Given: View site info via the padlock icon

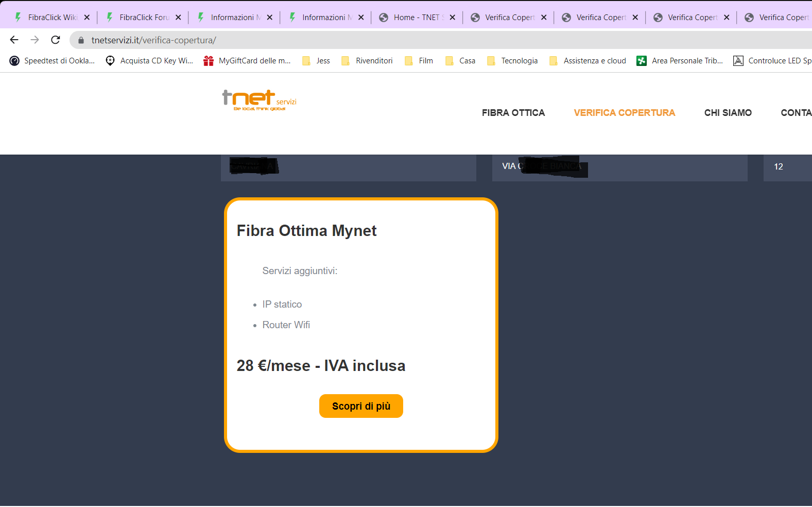Looking at the screenshot, I should pos(81,40).
